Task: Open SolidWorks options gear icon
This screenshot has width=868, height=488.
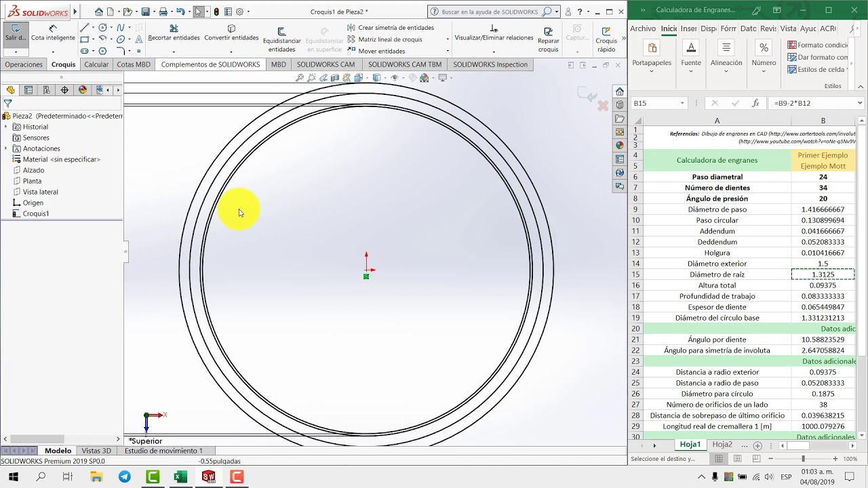Action: click(239, 12)
